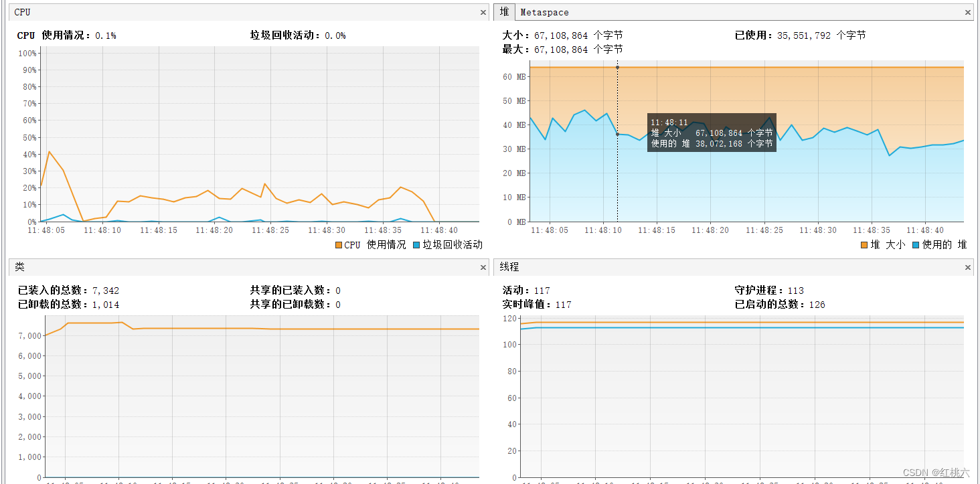This screenshot has height=484, width=980.
Task: Click the 11:48:20 label on CPU chart
Action: [x=214, y=230]
